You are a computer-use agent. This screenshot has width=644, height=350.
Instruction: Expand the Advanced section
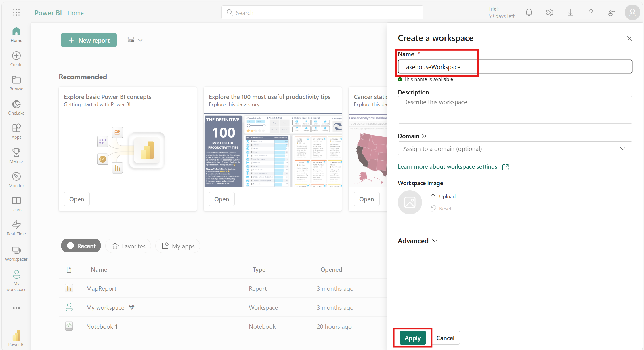(417, 241)
